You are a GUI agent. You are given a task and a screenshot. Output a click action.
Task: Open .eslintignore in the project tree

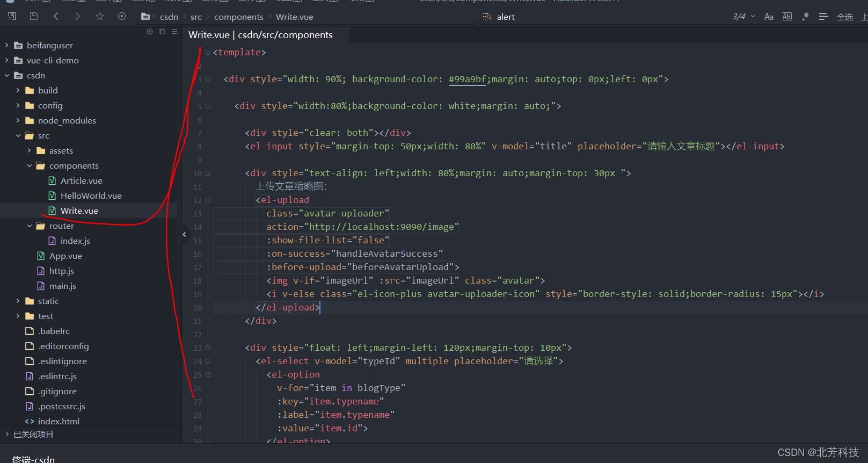point(62,361)
